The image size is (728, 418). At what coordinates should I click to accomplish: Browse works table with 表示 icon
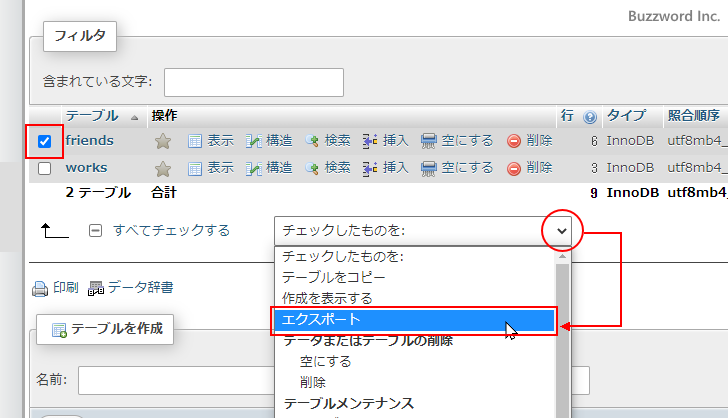(x=195, y=169)
